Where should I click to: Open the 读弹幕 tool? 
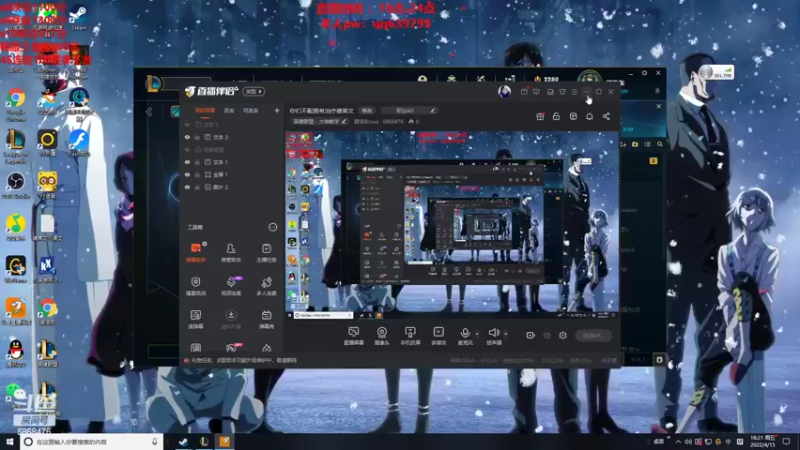coord(195,319)
